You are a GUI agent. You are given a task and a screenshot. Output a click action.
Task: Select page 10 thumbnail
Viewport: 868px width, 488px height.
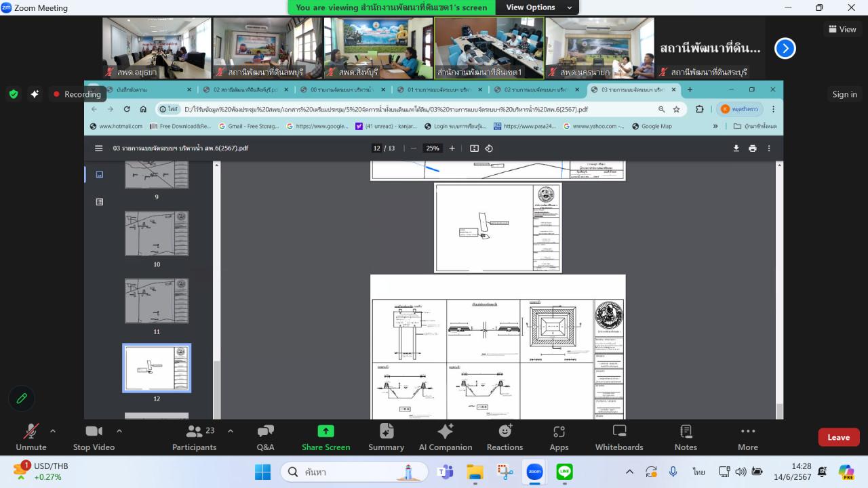click(157, 233)
